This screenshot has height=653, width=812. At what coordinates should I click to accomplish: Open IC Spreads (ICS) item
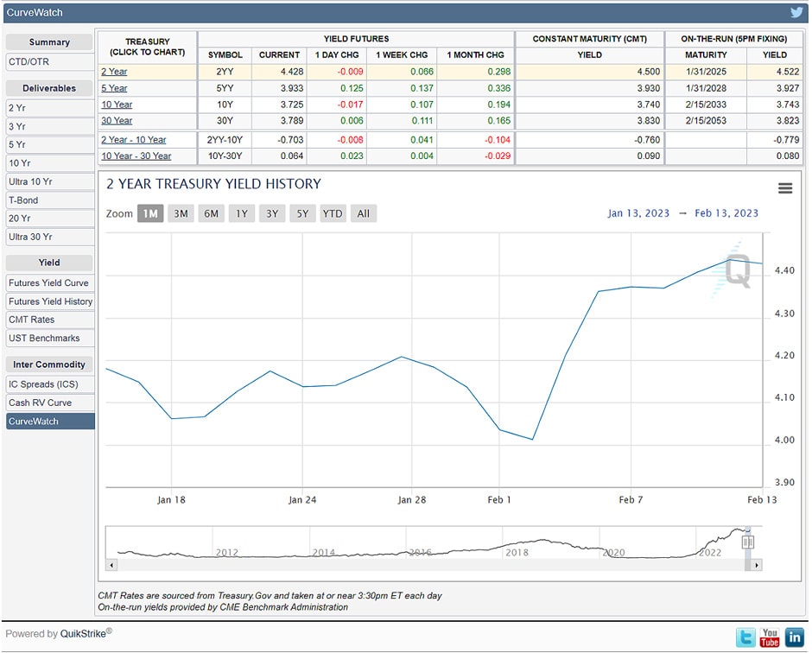pyautogui.click(x=43, y=384)
